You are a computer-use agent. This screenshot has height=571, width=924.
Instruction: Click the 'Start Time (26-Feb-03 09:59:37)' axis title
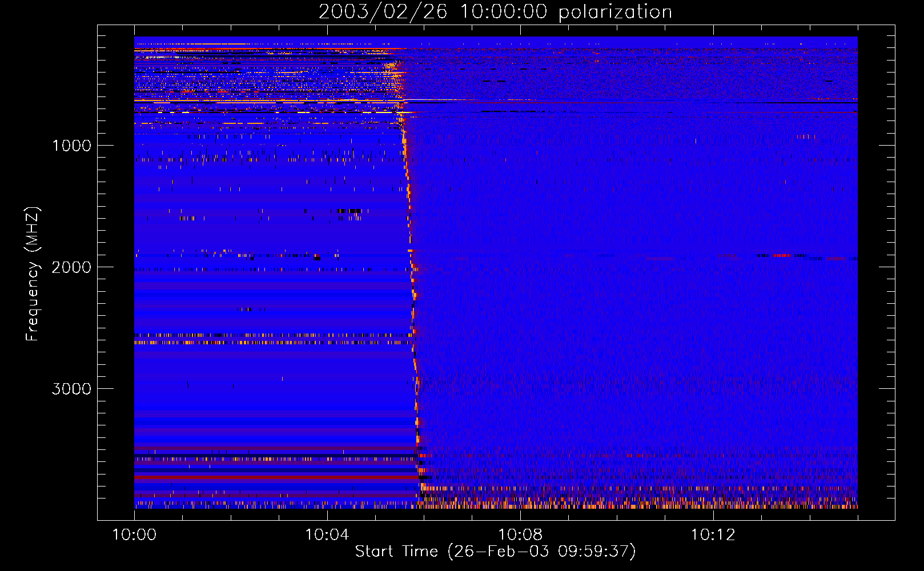pyautogui.click(x=495, y=552)
